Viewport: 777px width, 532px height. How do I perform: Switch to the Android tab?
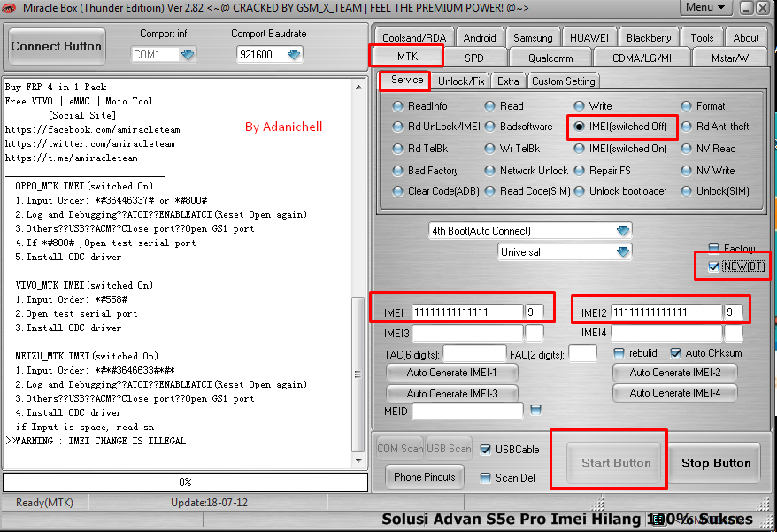click(x=479, y=38)
